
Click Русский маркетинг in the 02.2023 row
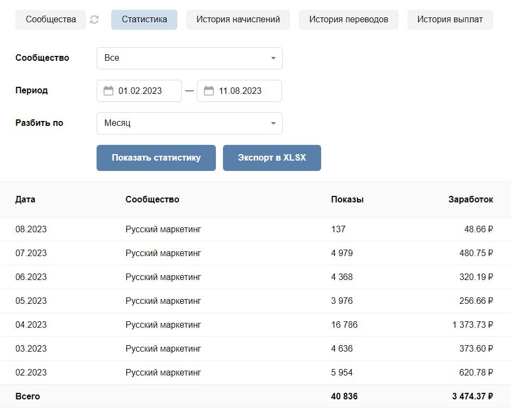163,373
